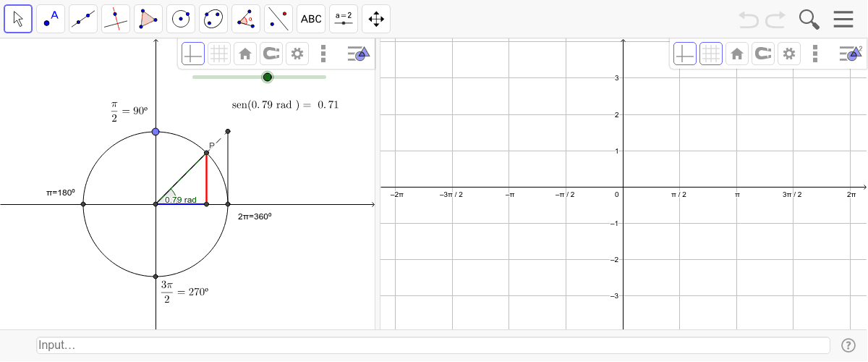Reset right view to home
Viewport: 868px width, 362px height.
coord(737,54)
